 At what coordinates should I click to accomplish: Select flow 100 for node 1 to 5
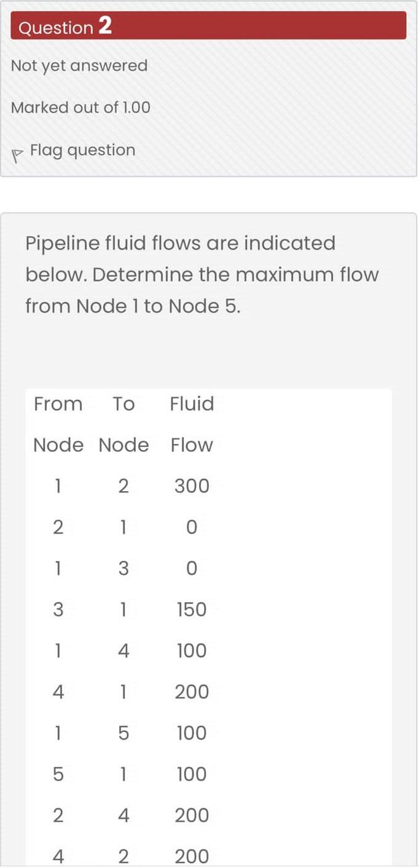click(x=192, y=733)
